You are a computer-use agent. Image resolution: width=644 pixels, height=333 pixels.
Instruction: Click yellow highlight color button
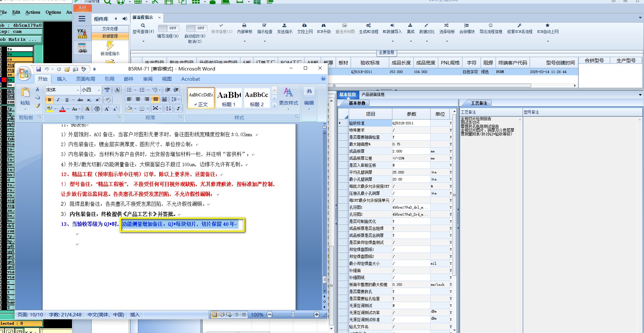pos(50,109)
